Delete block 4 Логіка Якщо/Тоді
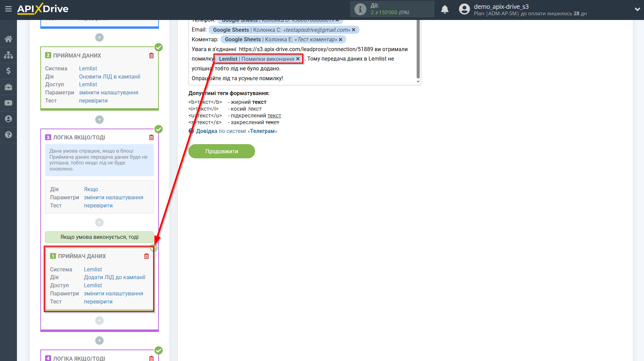Screen dimensions: 644x361 (x=151, y=358)
